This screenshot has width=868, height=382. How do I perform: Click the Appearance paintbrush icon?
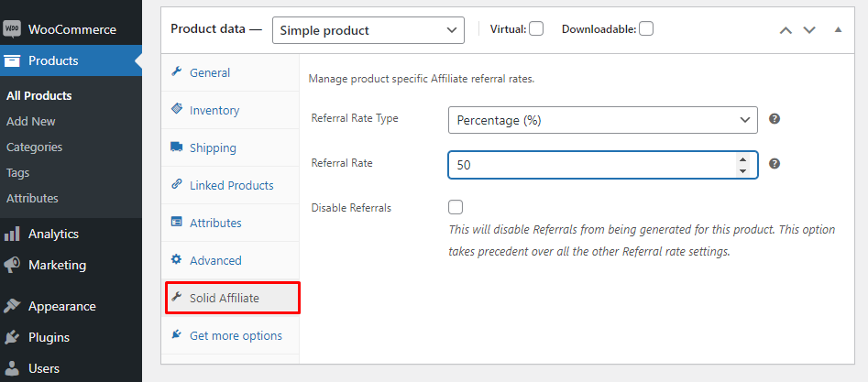click(x=12, y=306)
